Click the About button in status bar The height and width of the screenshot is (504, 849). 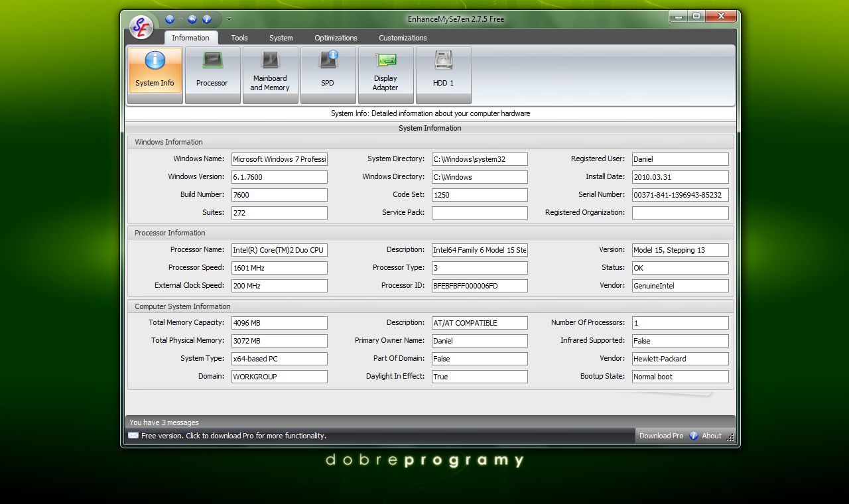(x=711, y=436)
